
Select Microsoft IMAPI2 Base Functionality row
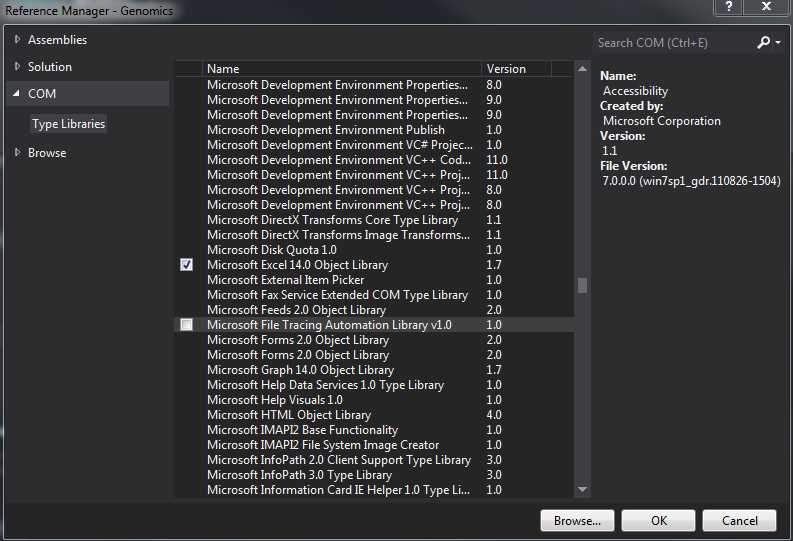tap(374, 430)
